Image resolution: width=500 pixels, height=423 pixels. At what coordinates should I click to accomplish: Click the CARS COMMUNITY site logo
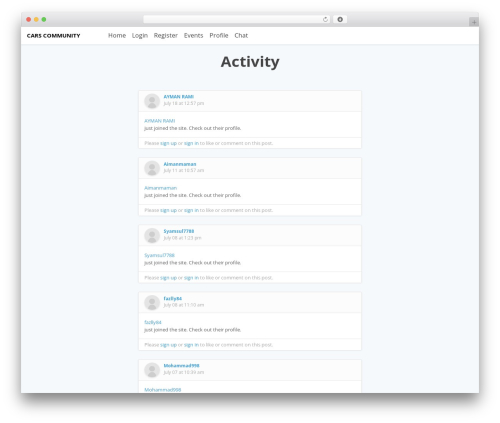tap(53, 36)
